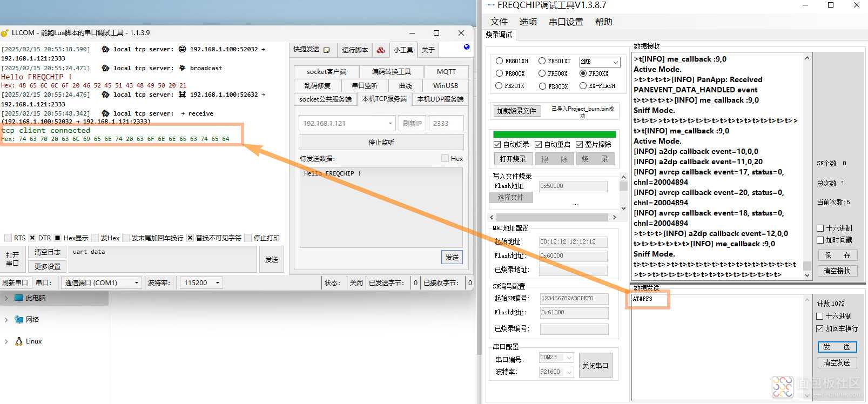Screen dimensions: 868x404
Task: Select the 本机UDP服务端 tab
Action: 440,99
